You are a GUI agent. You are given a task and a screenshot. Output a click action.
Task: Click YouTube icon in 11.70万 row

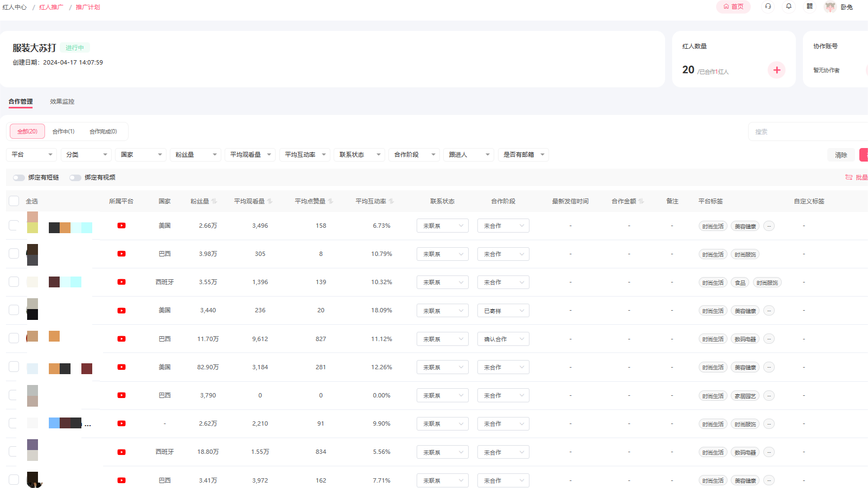click(122, 339)
